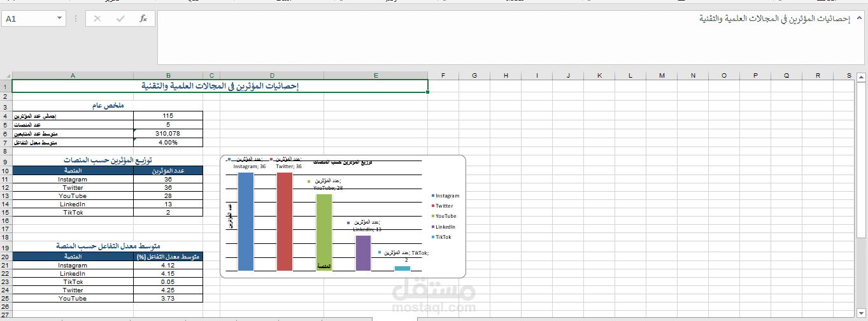Click the Cancel (X) formula entry icon
Viewport: 868px width, 321px height.
(x=97, y=19)
